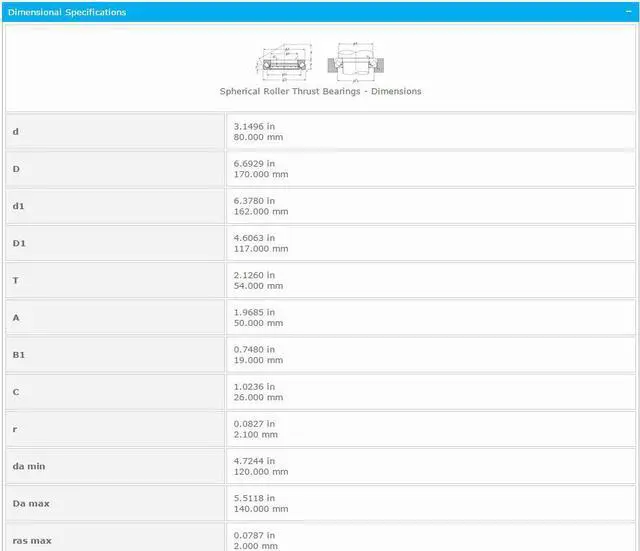Select the 'ras max' row label
Image resolution: width=640 pixels, height=551 pixels.
pyautogui.click(x=31, y=540)
